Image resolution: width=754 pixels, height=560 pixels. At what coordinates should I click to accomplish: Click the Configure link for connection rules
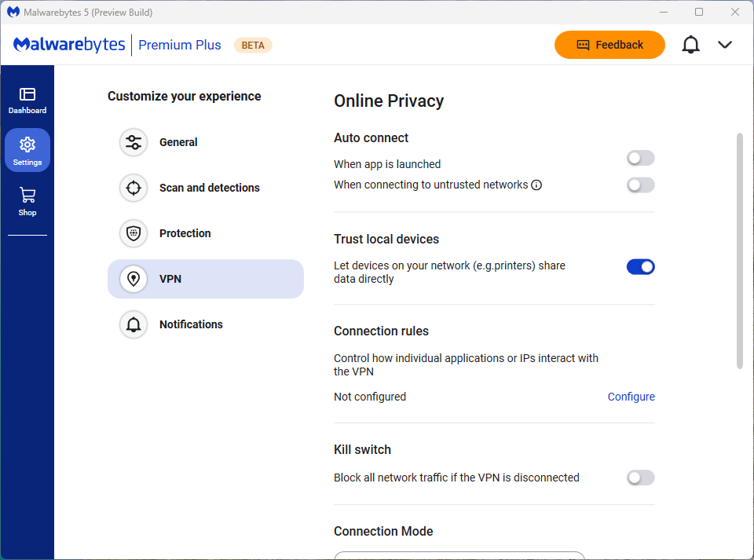click(631, 397)
